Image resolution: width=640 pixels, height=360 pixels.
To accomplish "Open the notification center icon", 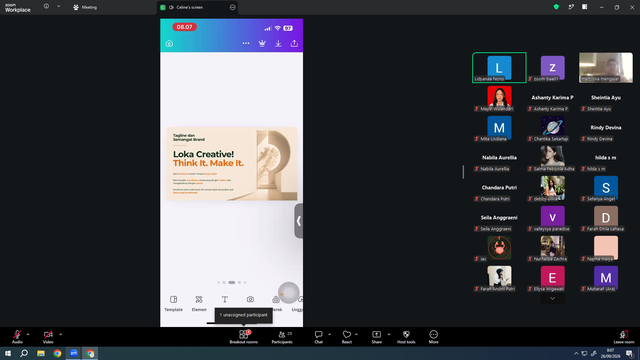I will pyautogui.click(x=630, y=353).
